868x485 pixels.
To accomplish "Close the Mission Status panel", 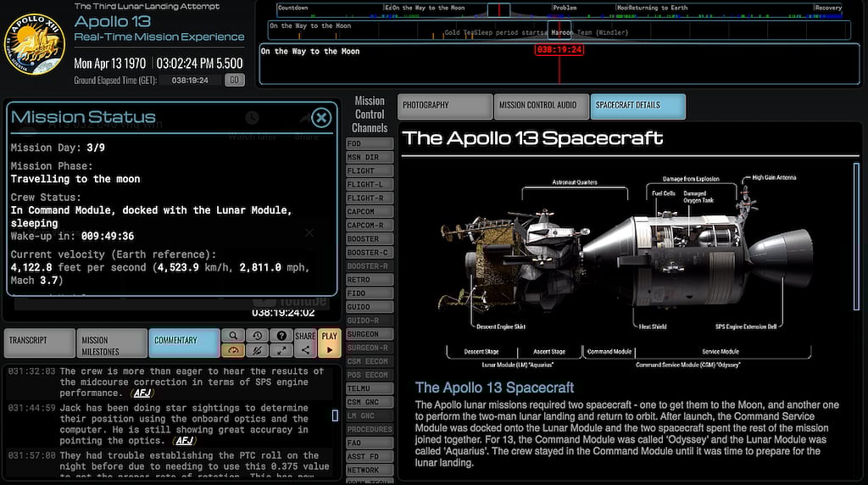I will 320,118.
